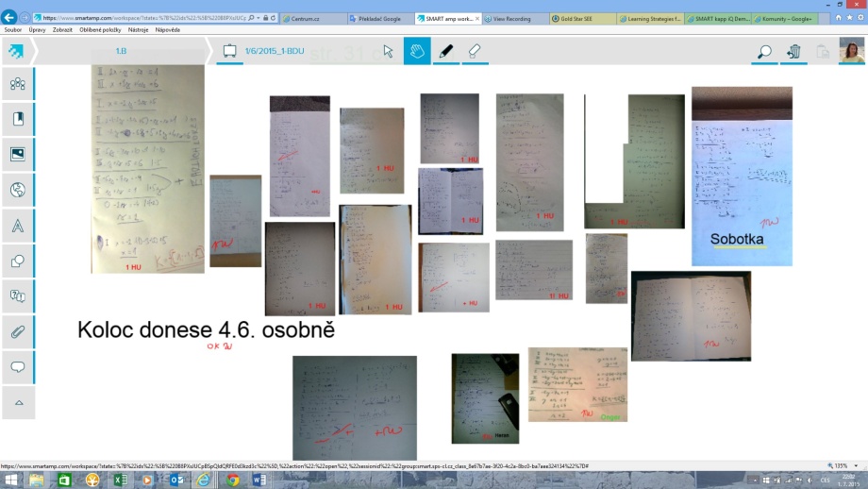Viewport: 868px width, 489px height.
Task: Open Chrome from the taskbar
Action: coord(232,480)
